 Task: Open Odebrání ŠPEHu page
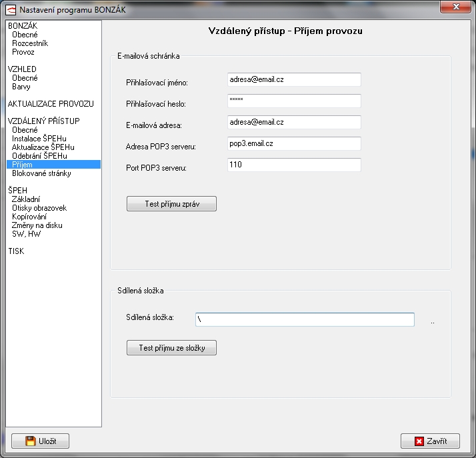coord(39,156)
